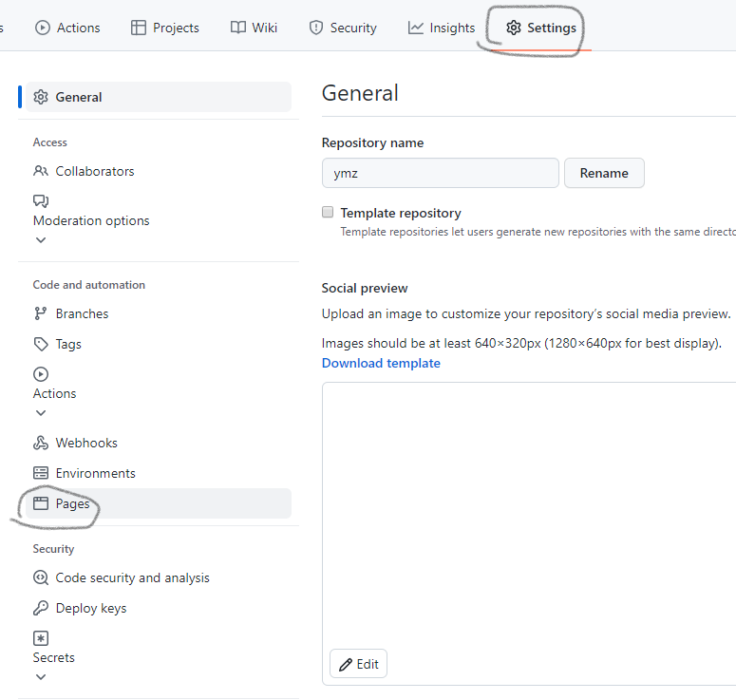Click the Rename button
The height and width of the screenshot is (700, 736).
pyautogui.click(x=604, y=173)
